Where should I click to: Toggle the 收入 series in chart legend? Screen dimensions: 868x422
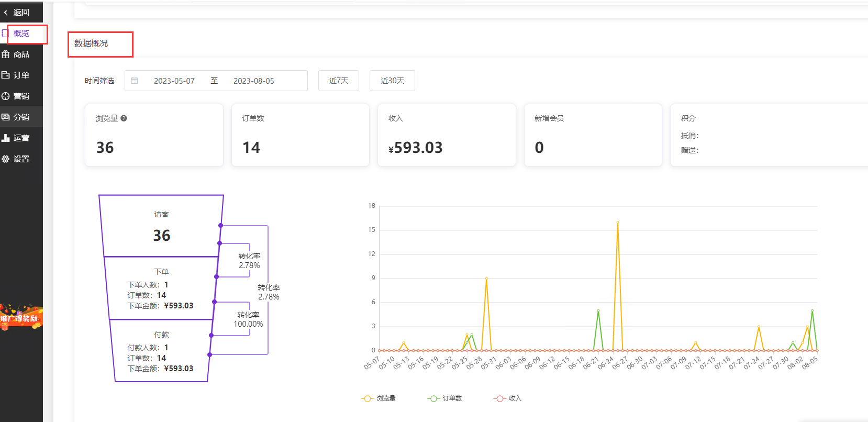pyautogui.click(x=508, y=398)
